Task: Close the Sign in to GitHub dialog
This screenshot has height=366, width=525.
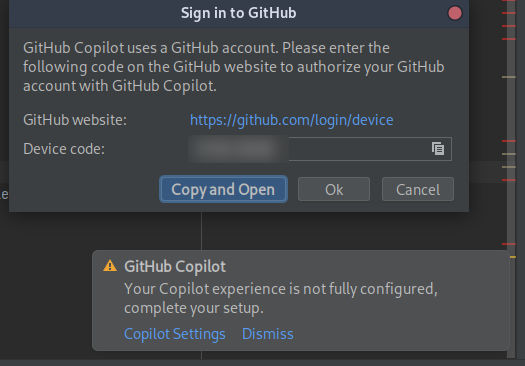Action: click(455, 13)
